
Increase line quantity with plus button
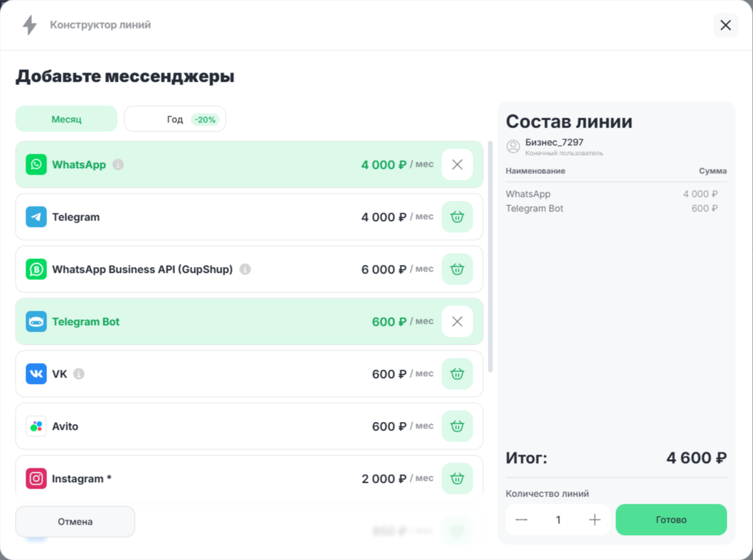pos(595,520)
